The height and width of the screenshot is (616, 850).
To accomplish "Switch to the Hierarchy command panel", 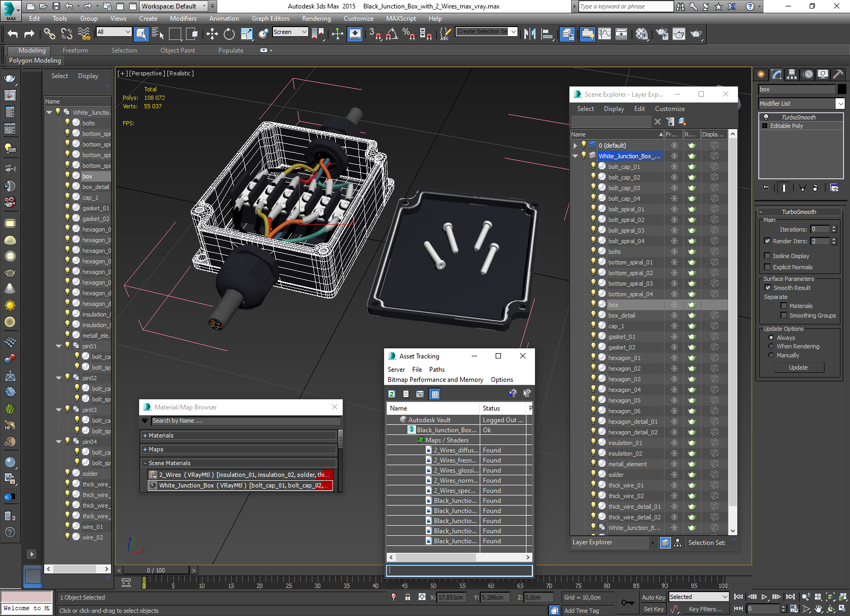I will click(x=792, y=74).
